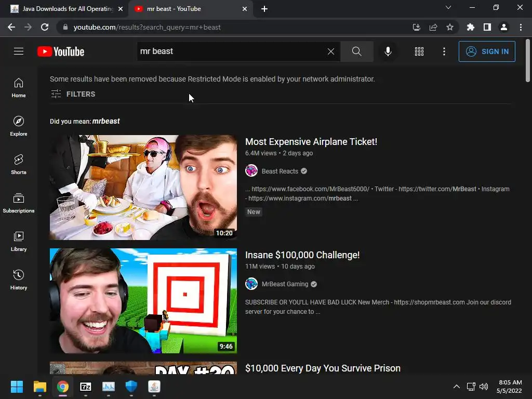Open the YouTube hamburger guide menu
The width and height of the screenshot is (532, 399).
(x=19, y=51)
